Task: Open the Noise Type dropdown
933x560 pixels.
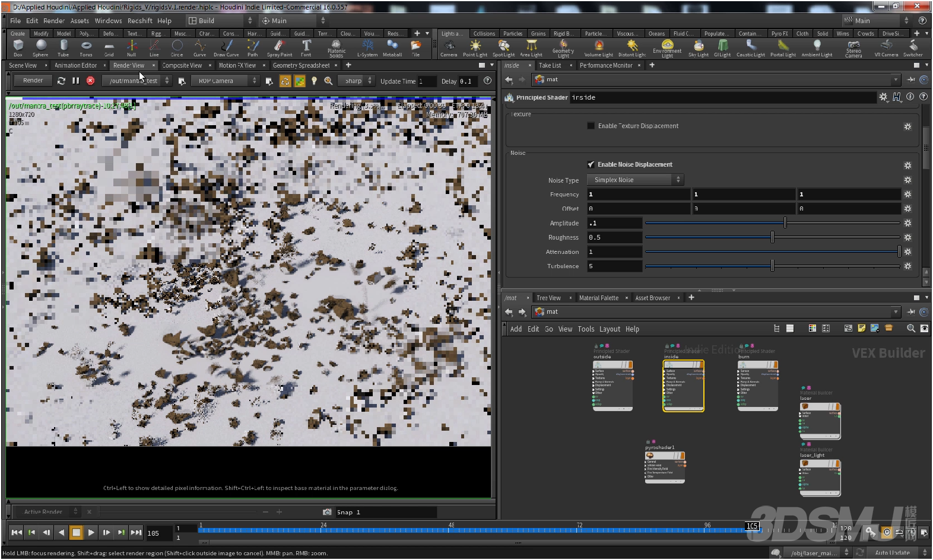Action: click(635, 180)
